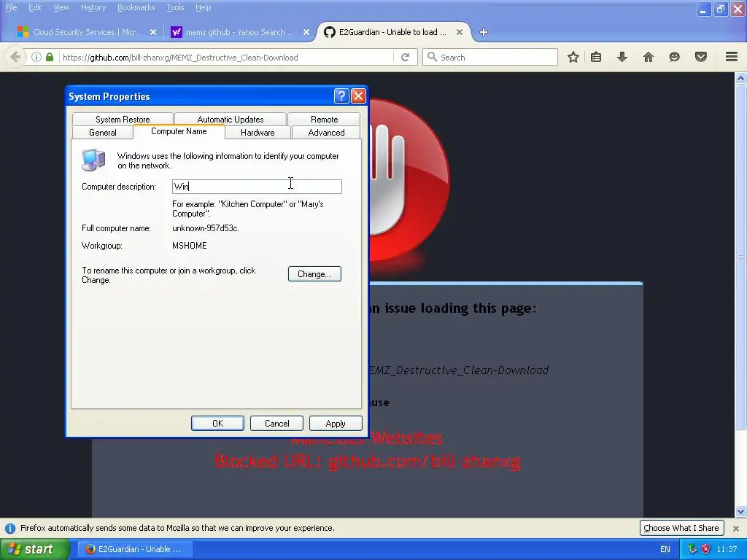Image resolution: width=747 pixels, height=560 pixels.
Task: Click the System Properties help question icon
Action: pyautogui.click(x=341, y=96)
